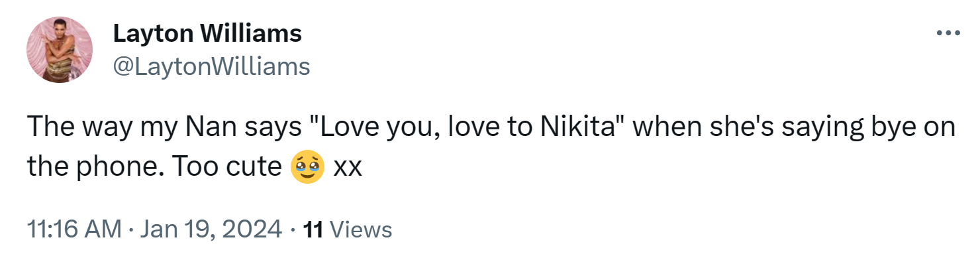This screenshot has width=980, height=264.
Task: Open the three-dot More options menu
Action: coord(948,33)
